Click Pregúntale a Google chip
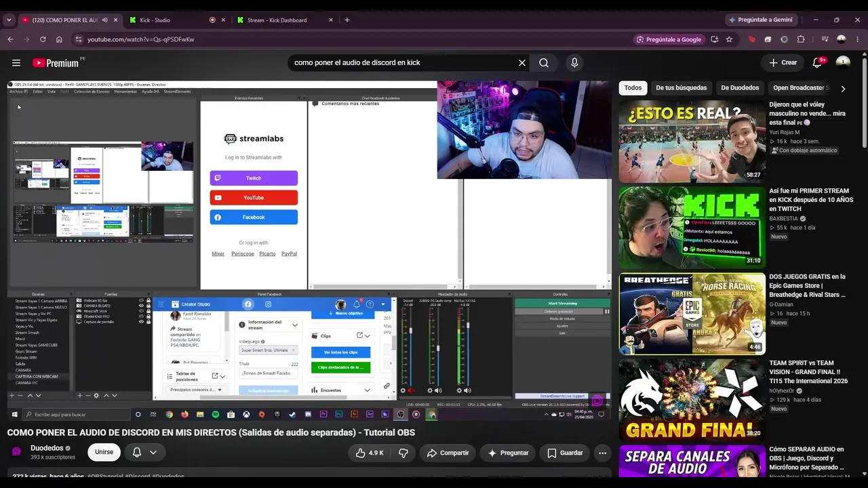 tap(669, 39)
